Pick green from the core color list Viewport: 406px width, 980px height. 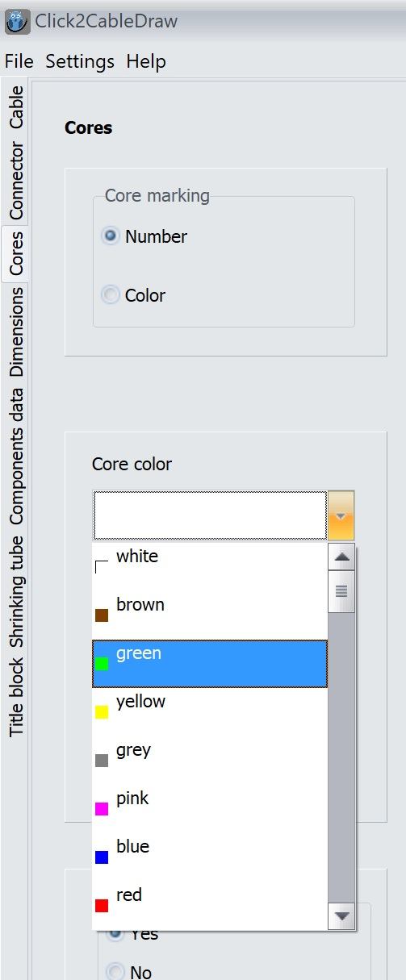pyautogui.click(x=210, y=664)
